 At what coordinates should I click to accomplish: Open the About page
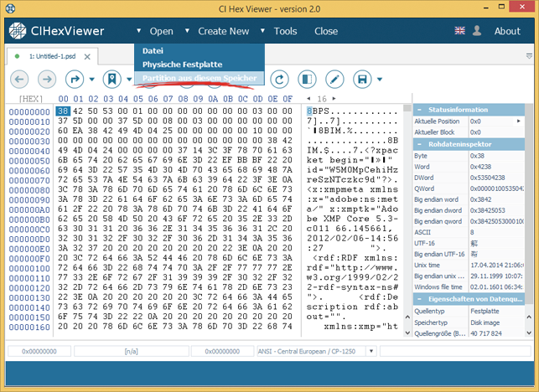tap(507, 31)
